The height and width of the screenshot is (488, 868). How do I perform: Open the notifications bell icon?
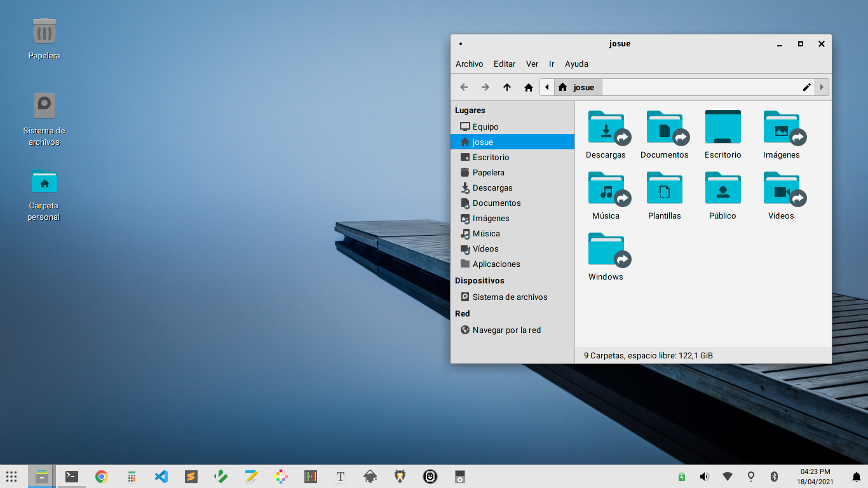857,477
